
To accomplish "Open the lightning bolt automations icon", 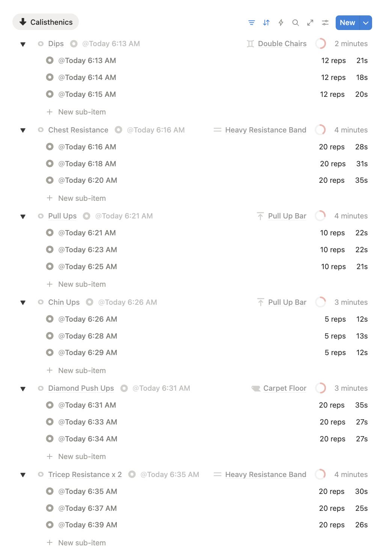I will 281,23.
